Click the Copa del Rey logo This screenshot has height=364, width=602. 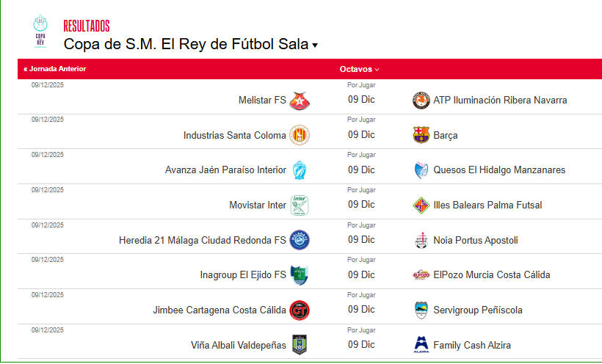(40, 32)
